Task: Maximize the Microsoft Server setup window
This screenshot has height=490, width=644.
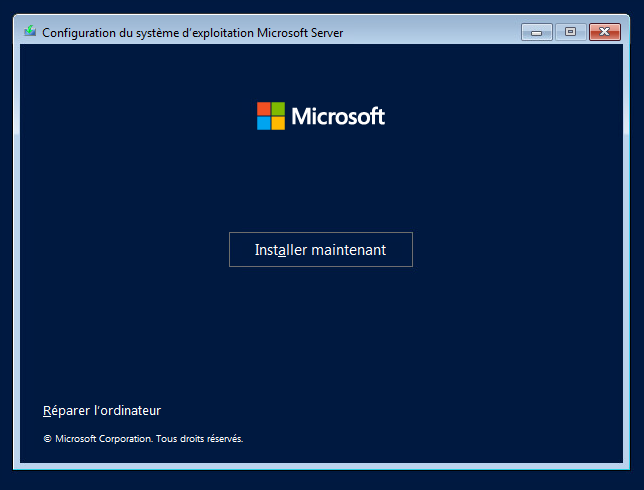Action: point(570,32)
